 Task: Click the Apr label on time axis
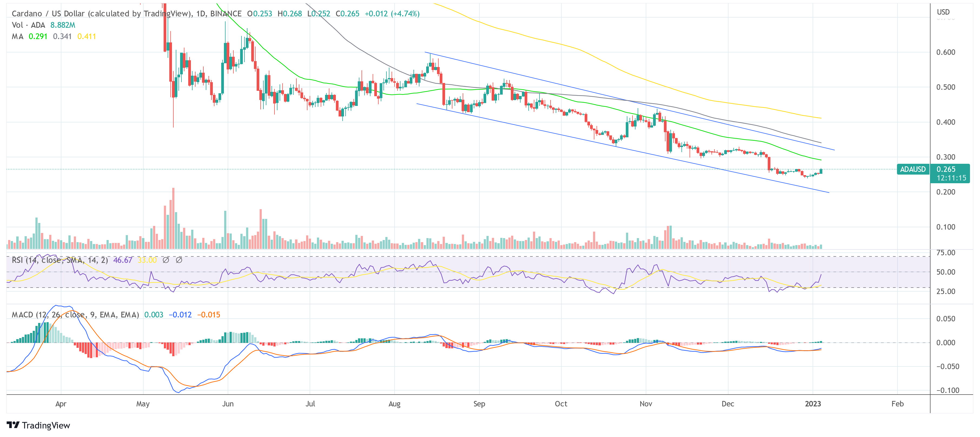pos(61,404)
